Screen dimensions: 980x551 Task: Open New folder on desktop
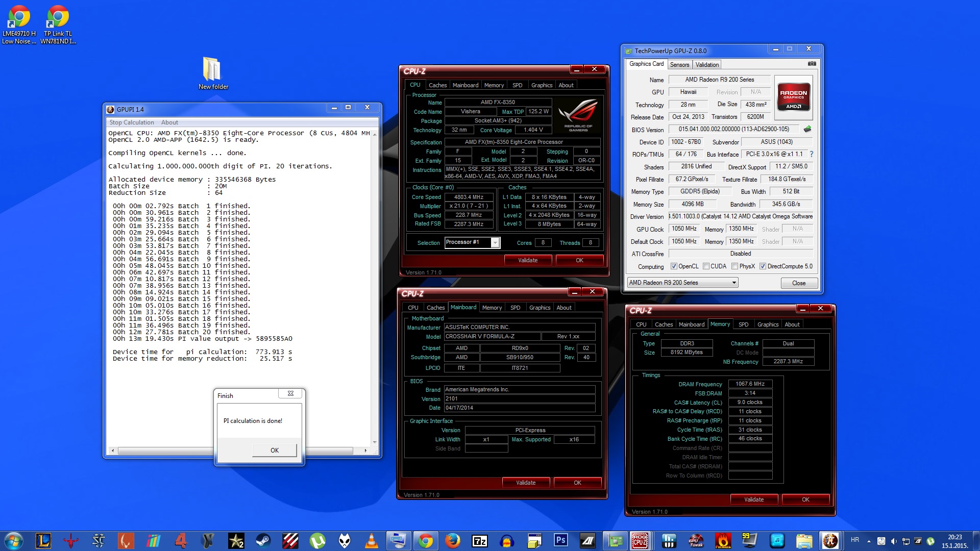coord(213,73)
